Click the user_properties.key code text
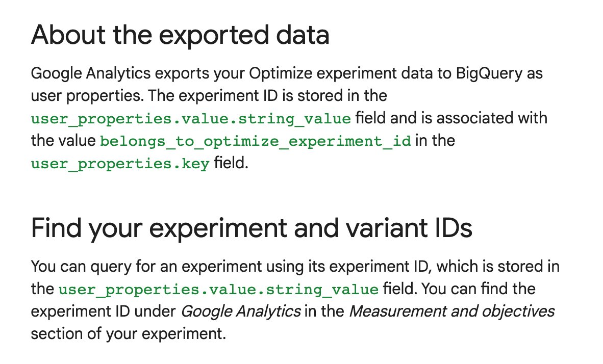 click(x=120, y=164)
